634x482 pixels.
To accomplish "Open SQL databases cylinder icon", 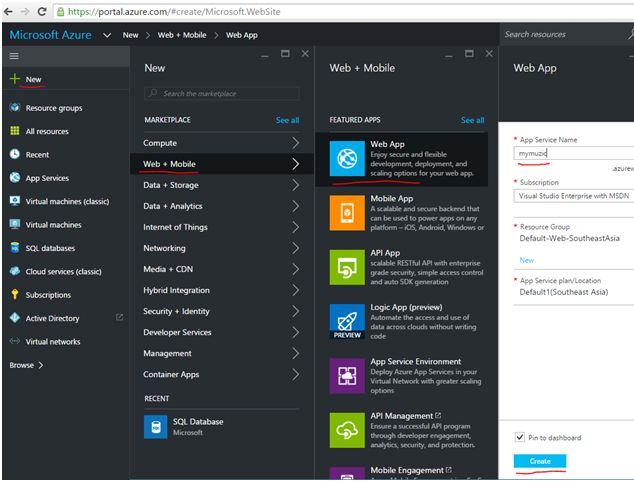I will [15, 247].
